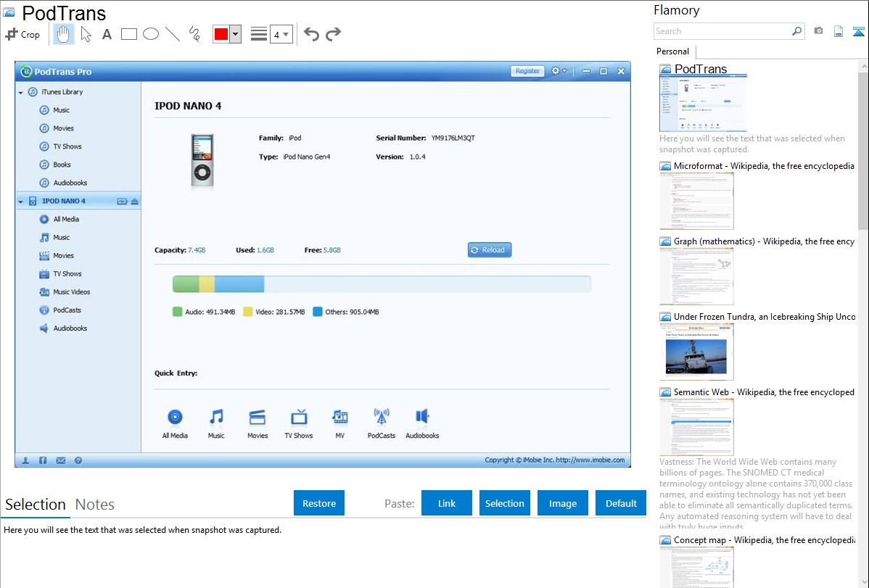Select the rectangle shape tool
Viewport: 869px width, 588px height.
(x=129, y=34)
